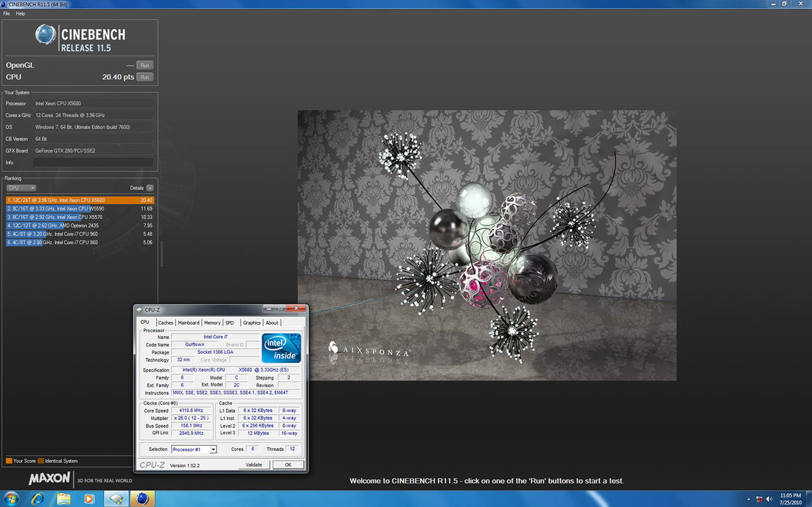Click the Package value Socket 1366 LGA

tap(215, 352)
